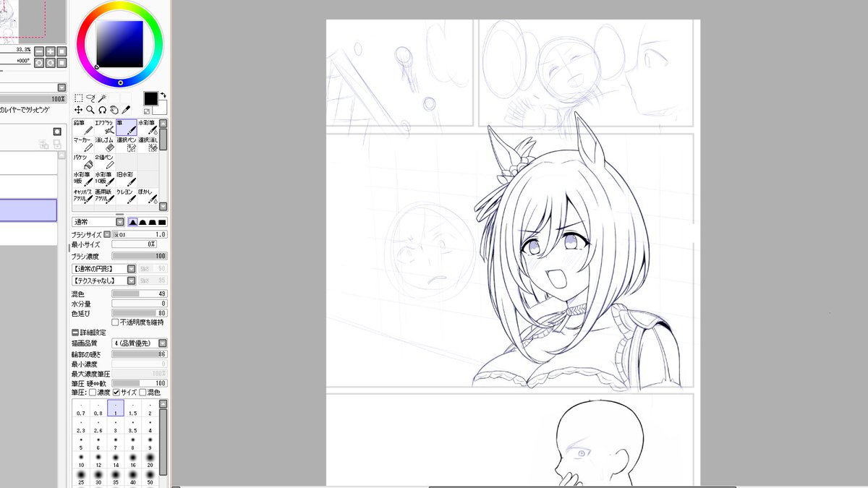Choose brush size 5 preset

(x=81, y=443)
